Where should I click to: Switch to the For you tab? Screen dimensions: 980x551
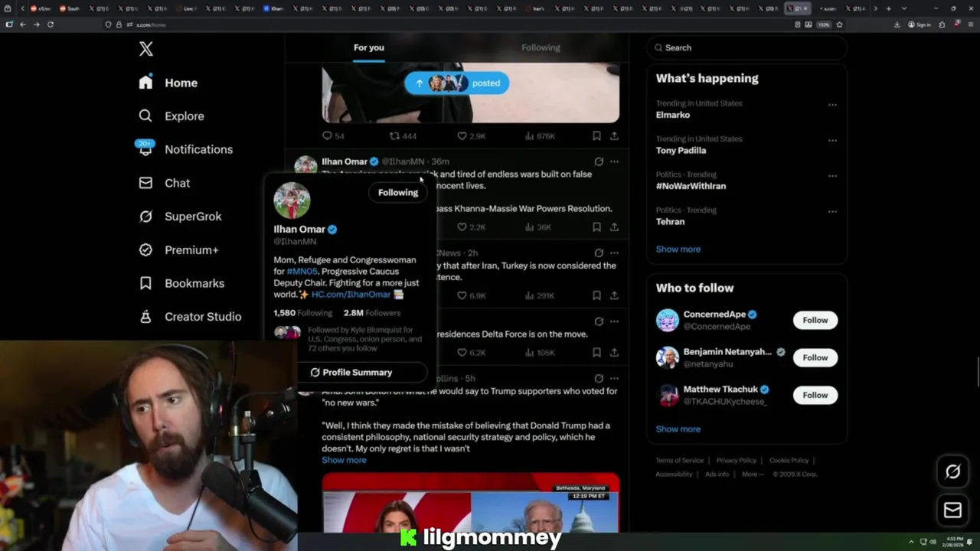click(x=369, y=47)
